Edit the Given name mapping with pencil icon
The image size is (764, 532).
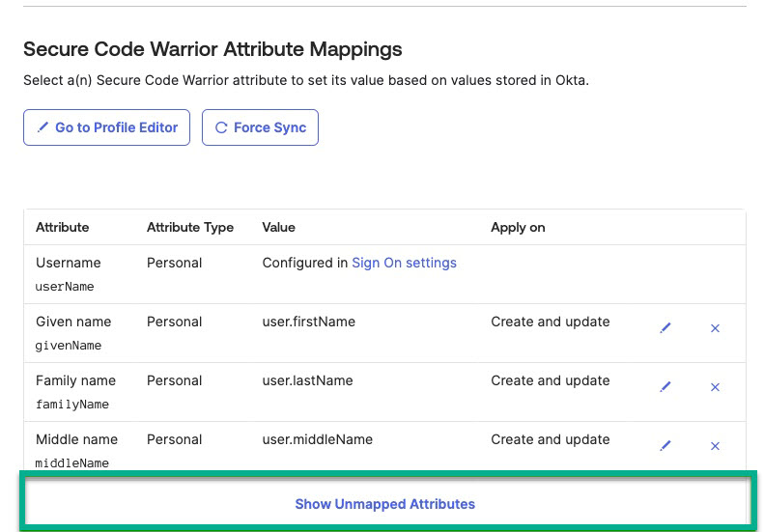point(665,328)
